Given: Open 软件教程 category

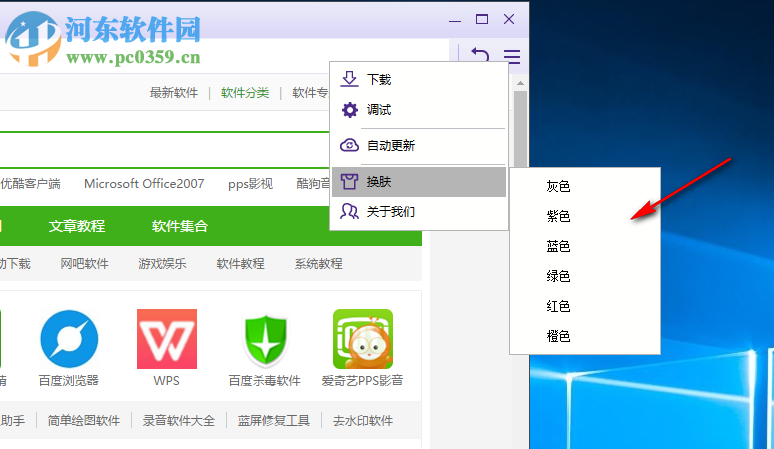Looking at the screenshot, I should [240, 263].
